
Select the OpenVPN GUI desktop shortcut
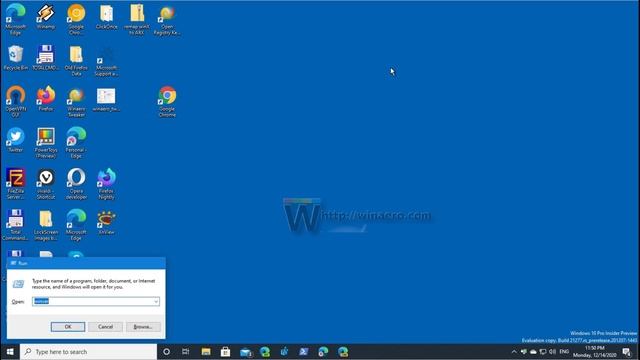(16, 102)
